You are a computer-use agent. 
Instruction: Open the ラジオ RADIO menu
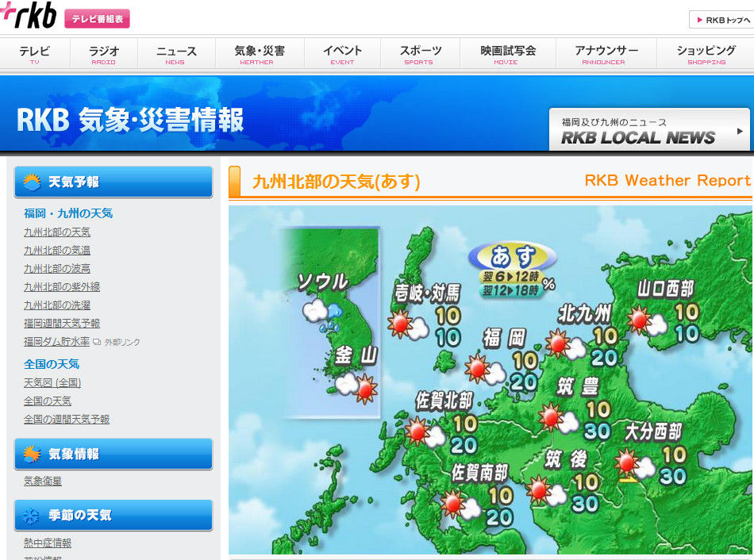tap(104, 54)
